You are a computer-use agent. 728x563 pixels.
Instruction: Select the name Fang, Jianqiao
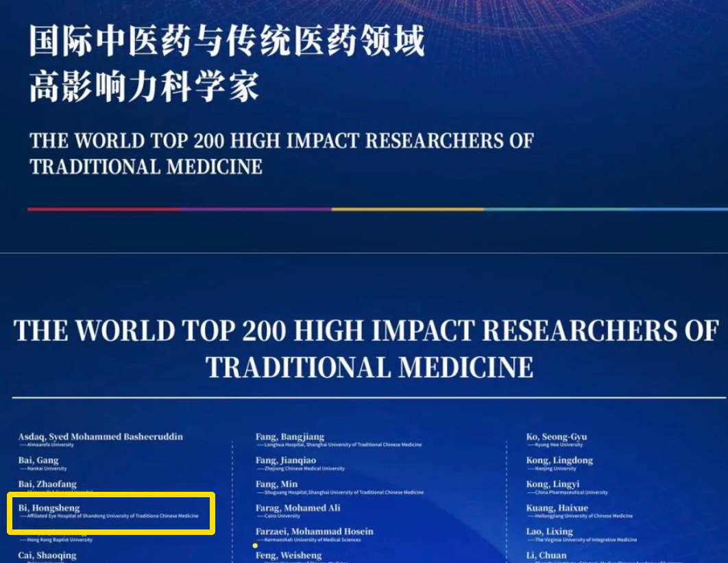[x=286, y=460]
